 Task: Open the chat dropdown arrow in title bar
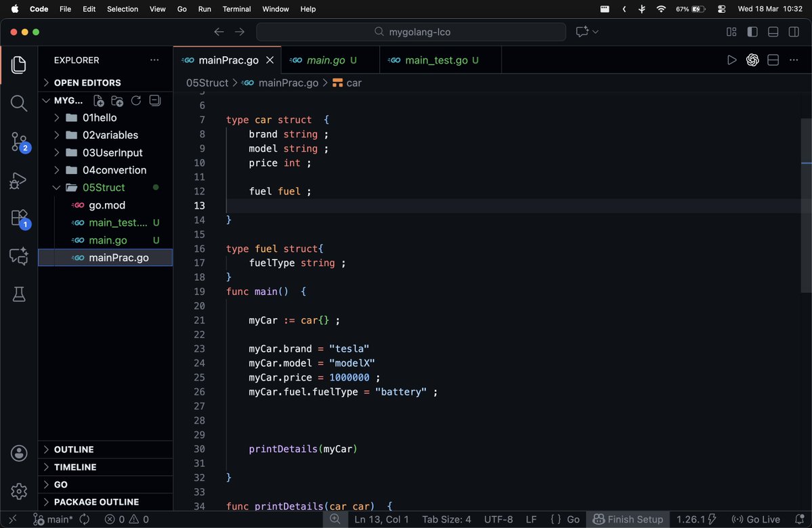pos(595,32)
